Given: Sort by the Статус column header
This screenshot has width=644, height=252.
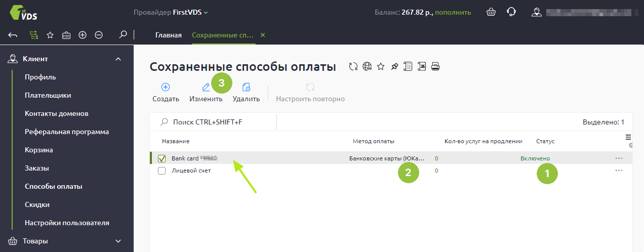Looking at the screenshot, I should (x=545, y=141).
